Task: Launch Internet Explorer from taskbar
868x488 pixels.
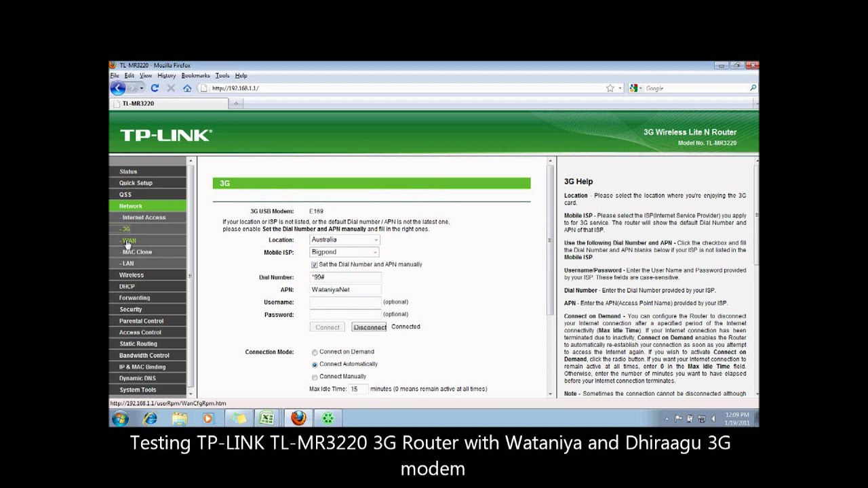Action: click(x=150, y=418)
